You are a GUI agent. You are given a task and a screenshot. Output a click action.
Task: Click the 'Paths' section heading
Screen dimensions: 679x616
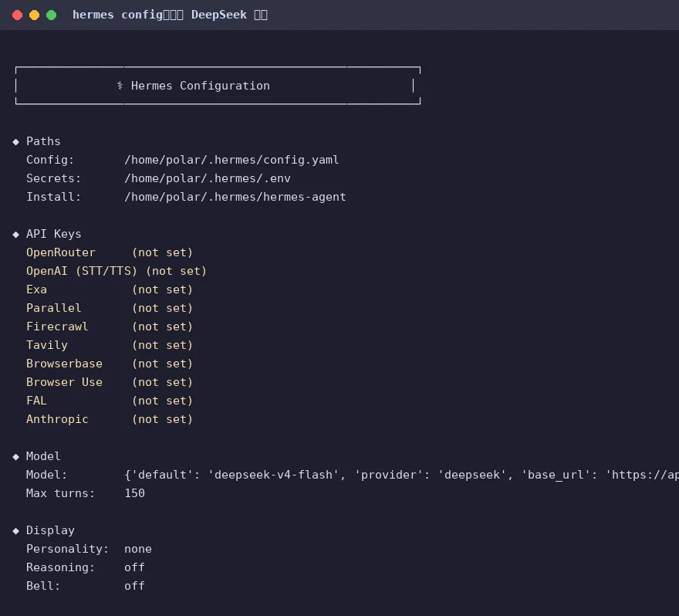pyautogui.click(x=43, y=141)
